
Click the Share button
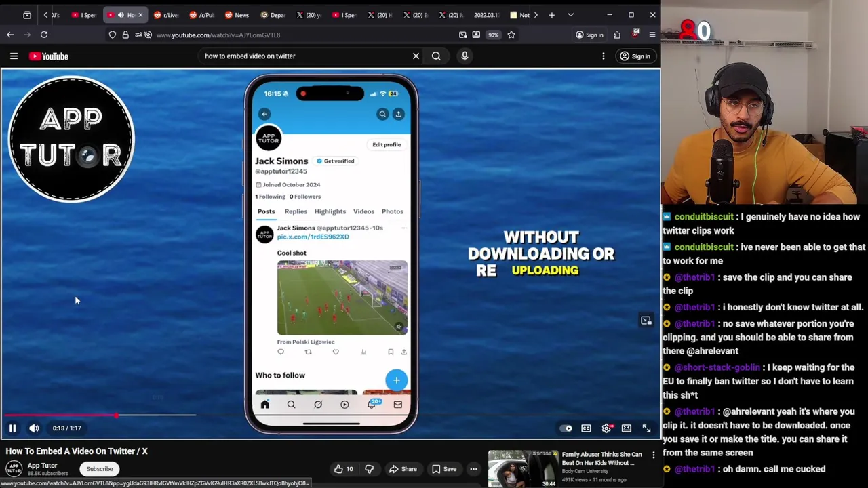(403, 469)
